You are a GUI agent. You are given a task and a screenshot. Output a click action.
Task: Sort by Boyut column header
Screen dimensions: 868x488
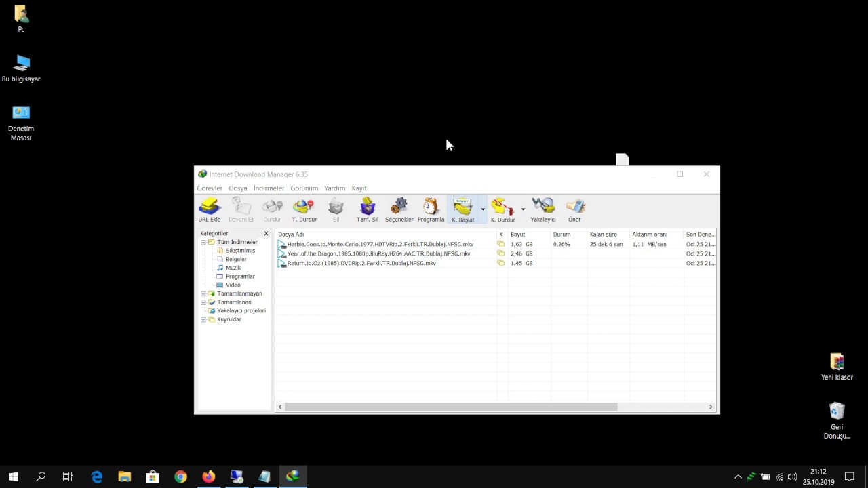point(529,235)
